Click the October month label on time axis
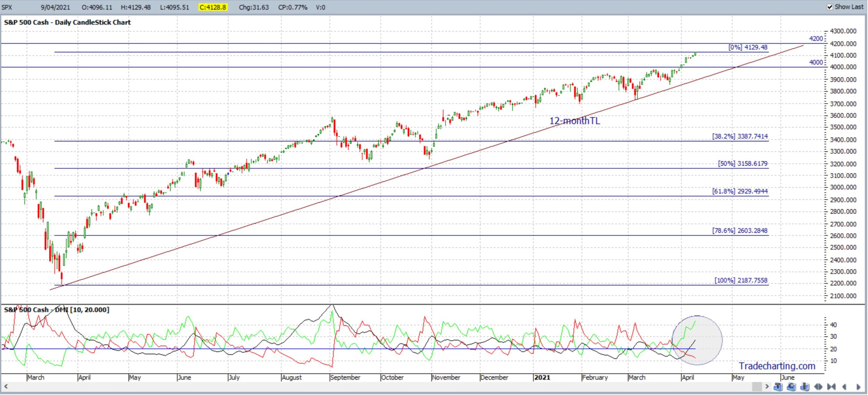The width and height of the screenshot is (868, 395). tap(392, 377)
